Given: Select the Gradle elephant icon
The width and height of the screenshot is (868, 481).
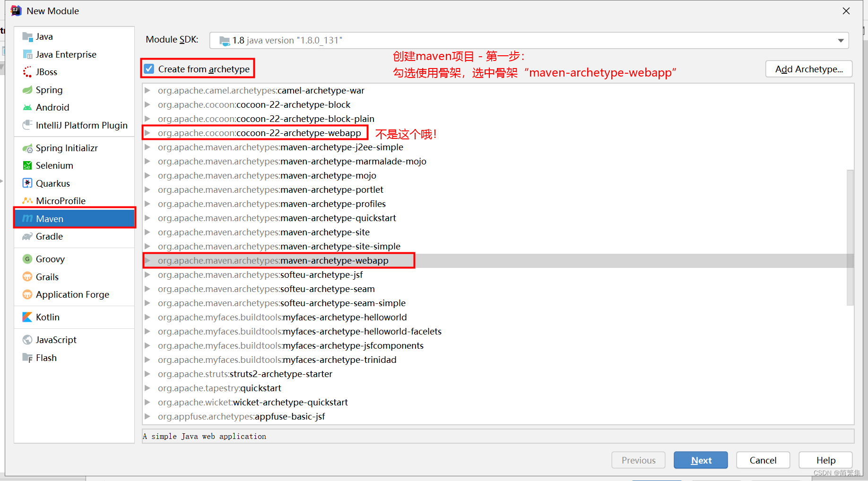Looking at the screenshot, I should click(x=27, y=237).
